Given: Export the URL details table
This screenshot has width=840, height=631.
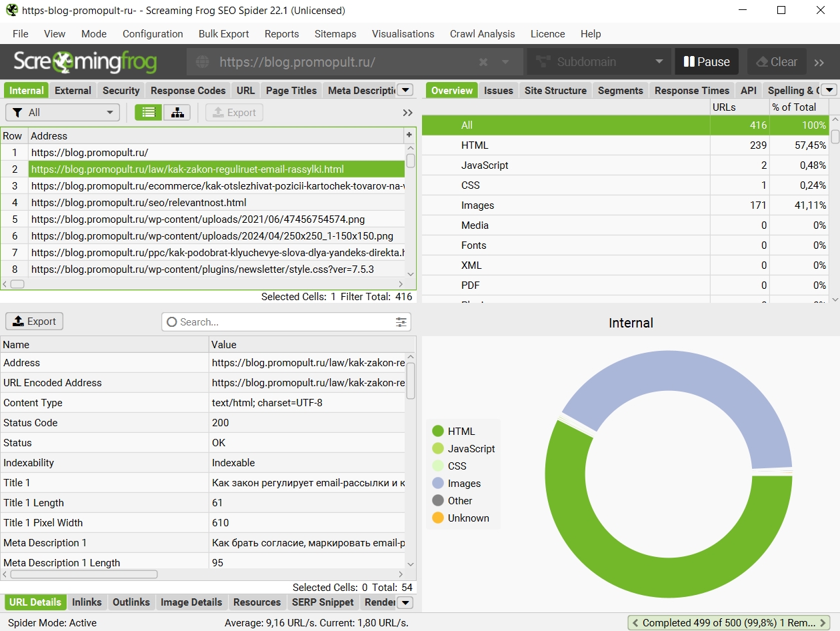Looking at the screenshot, I should click(x=35, y=322).
